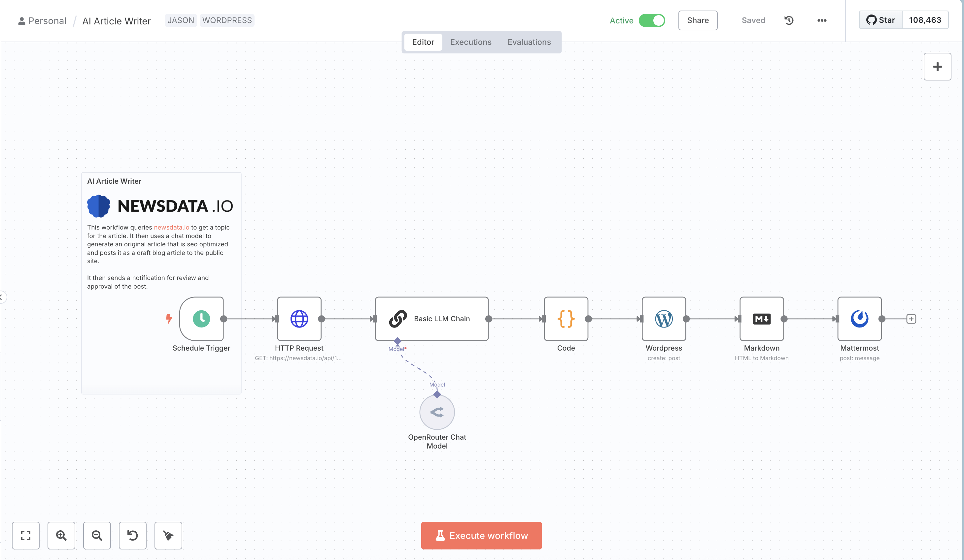Screen dimensions: 964x560
Task: Append a node after Mattermost via plus connector
Action: click(x=912, y=318)
